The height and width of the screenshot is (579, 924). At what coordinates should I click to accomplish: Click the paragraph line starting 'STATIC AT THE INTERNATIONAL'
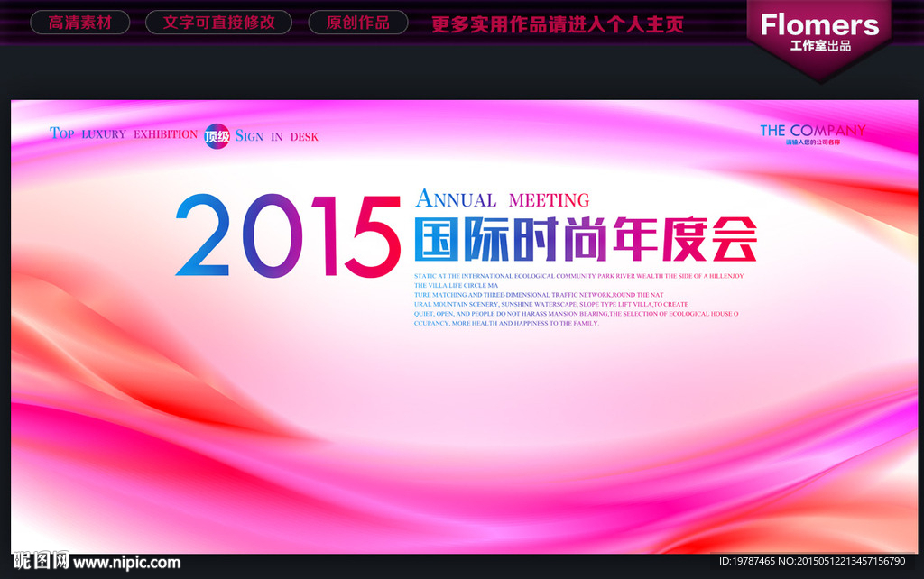point(578,276)
